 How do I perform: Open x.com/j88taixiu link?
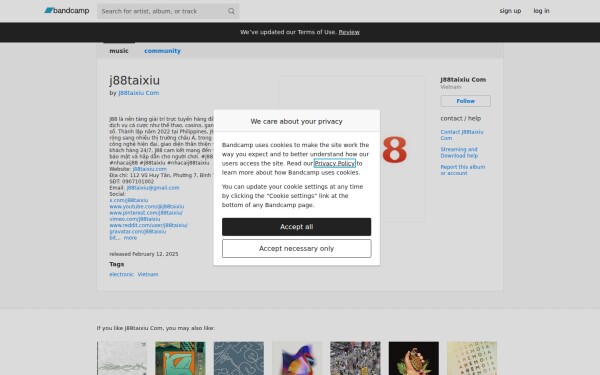(x=129, y=200)
